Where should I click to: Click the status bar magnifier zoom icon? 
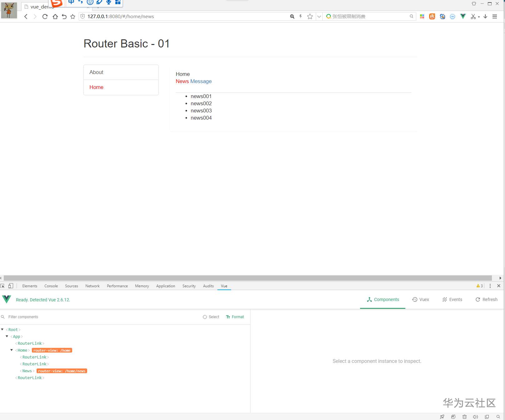498,417
